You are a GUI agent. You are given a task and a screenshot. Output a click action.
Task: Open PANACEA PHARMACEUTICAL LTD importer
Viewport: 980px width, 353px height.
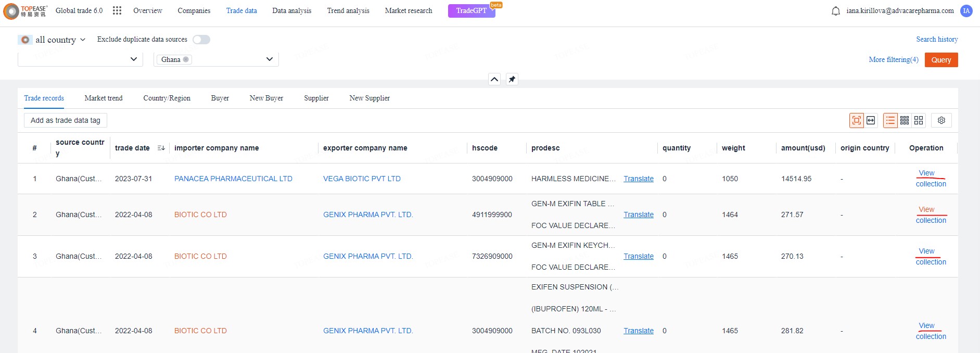(x=233, y=179)
